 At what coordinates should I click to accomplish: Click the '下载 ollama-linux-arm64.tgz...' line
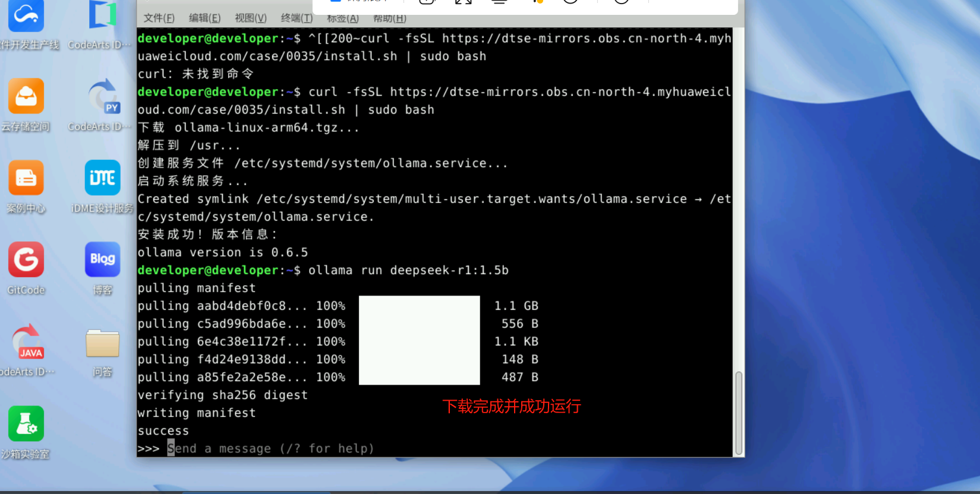pyautogui.click(x=248, y=127)
